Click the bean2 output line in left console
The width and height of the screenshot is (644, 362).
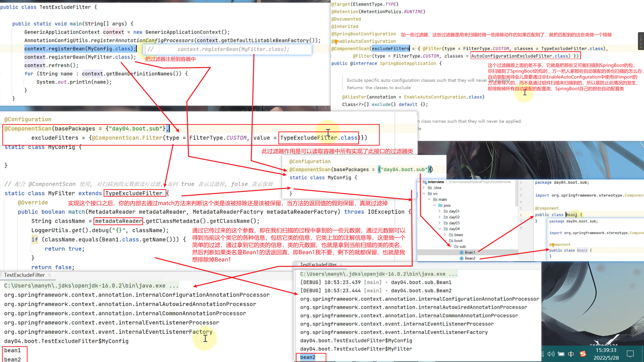point(12,359)
